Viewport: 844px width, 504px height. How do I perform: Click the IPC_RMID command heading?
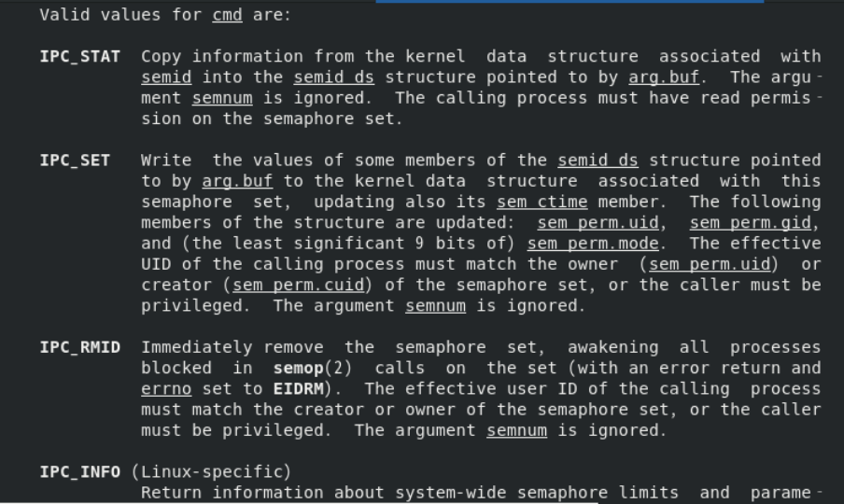point(79,347)
